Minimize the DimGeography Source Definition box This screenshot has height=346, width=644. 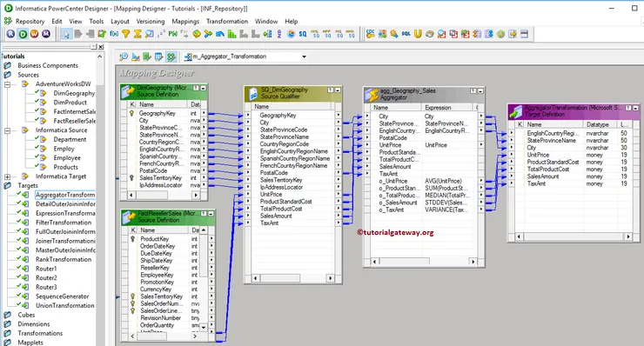[203, 88]
